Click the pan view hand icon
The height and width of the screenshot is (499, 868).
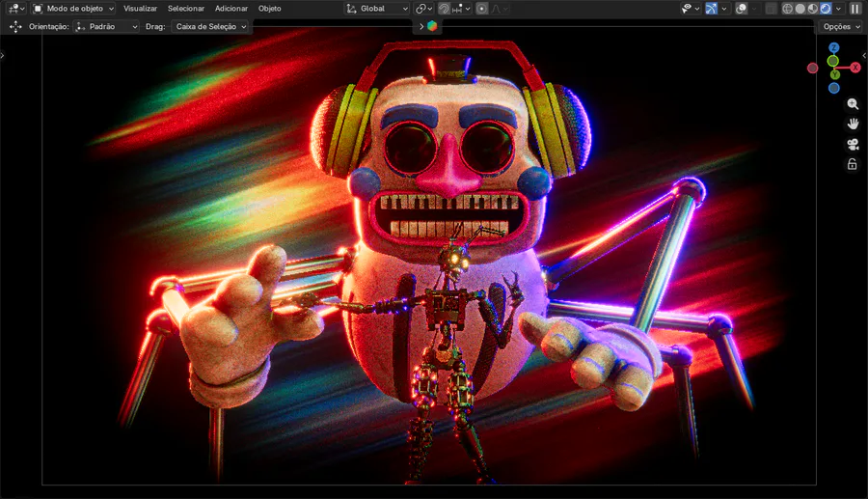click(x=853, y=125)
